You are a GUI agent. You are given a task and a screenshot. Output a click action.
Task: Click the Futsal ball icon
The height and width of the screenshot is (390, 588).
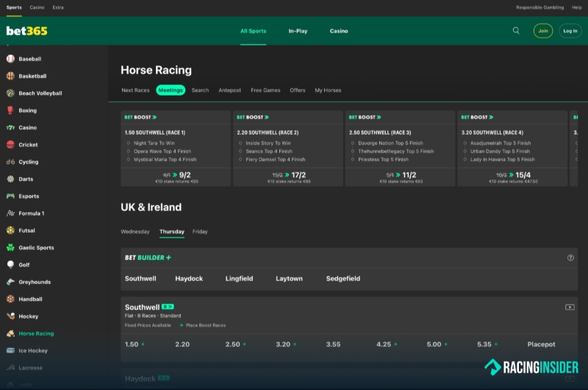pyautogui.click(x=10, y=230)
